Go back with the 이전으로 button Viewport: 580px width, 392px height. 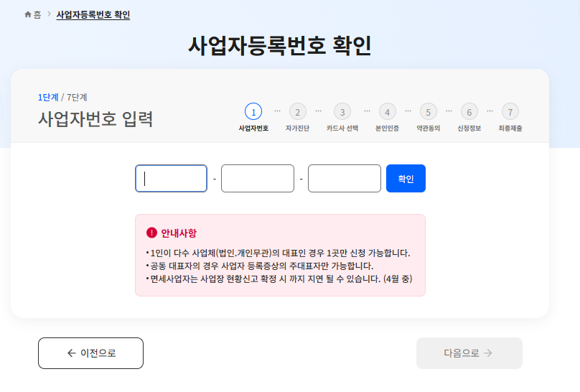coord(90,353)
